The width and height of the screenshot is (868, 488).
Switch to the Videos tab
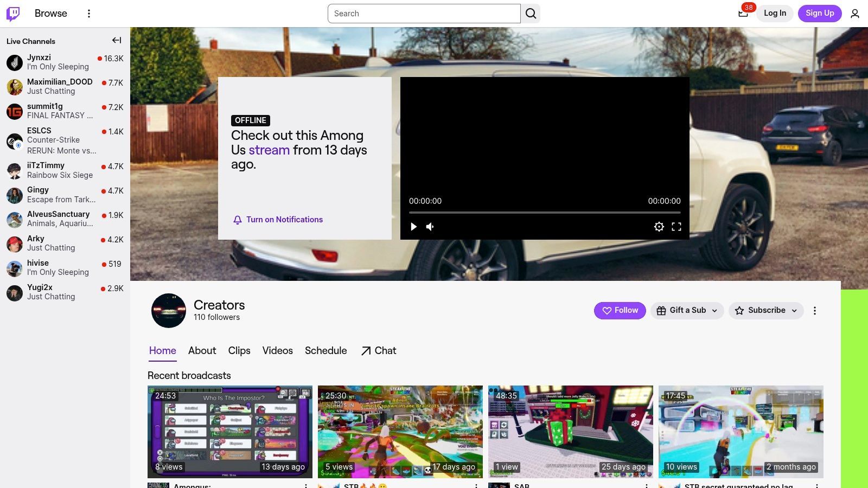tap(278, 351)
